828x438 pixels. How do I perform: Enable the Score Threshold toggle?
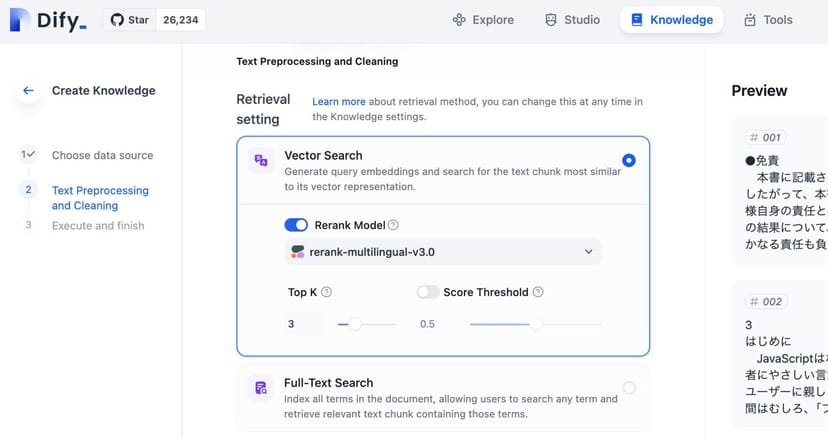coord(428,293)
